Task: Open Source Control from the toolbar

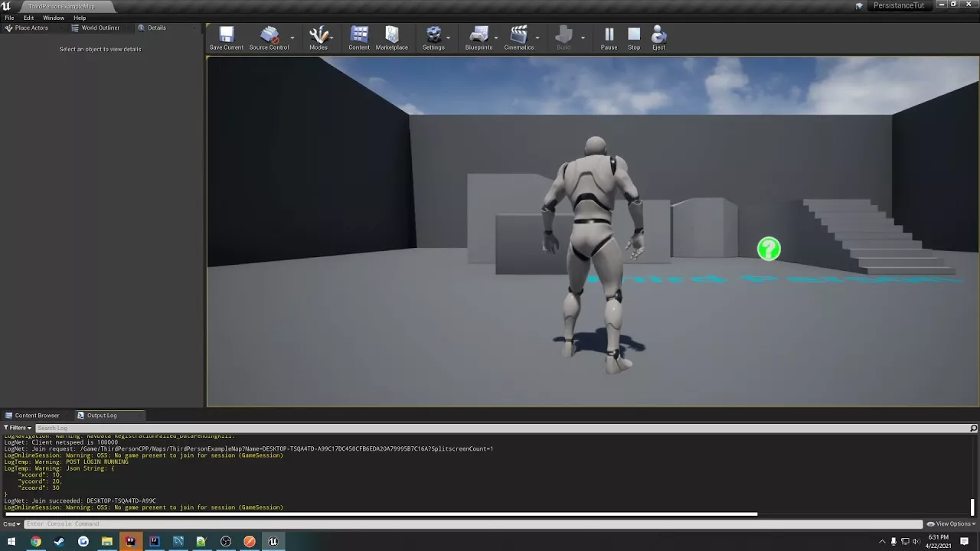Action: click(x=269, y=36)
